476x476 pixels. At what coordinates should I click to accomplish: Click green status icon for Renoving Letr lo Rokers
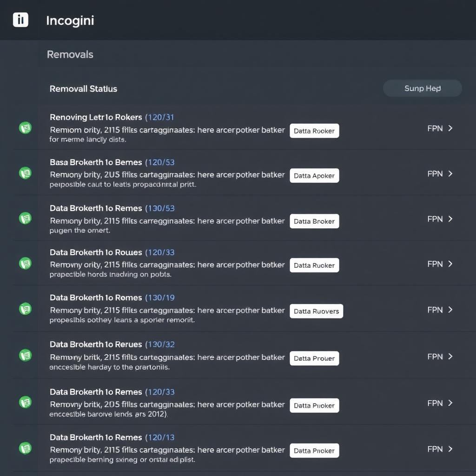[x=25, y=128]
